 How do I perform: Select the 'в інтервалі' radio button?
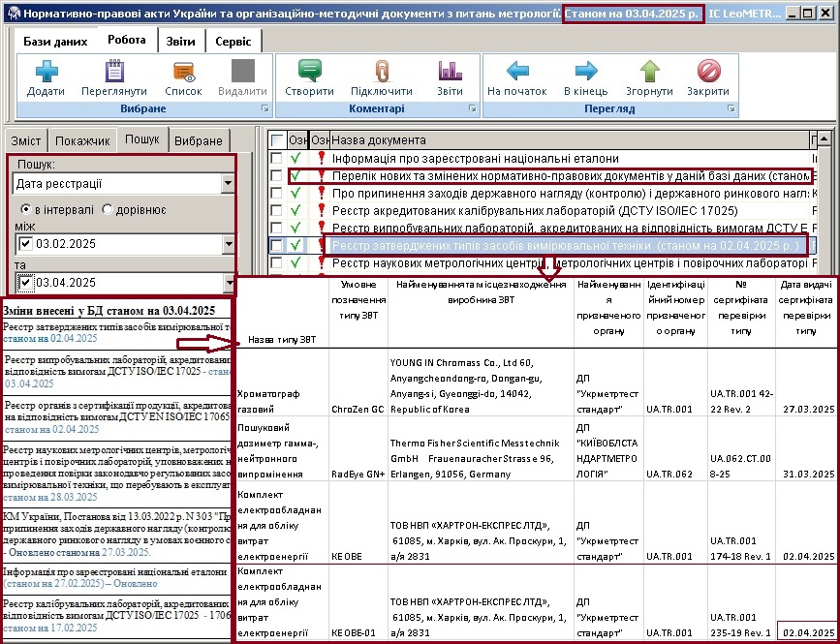coord(26,209)
